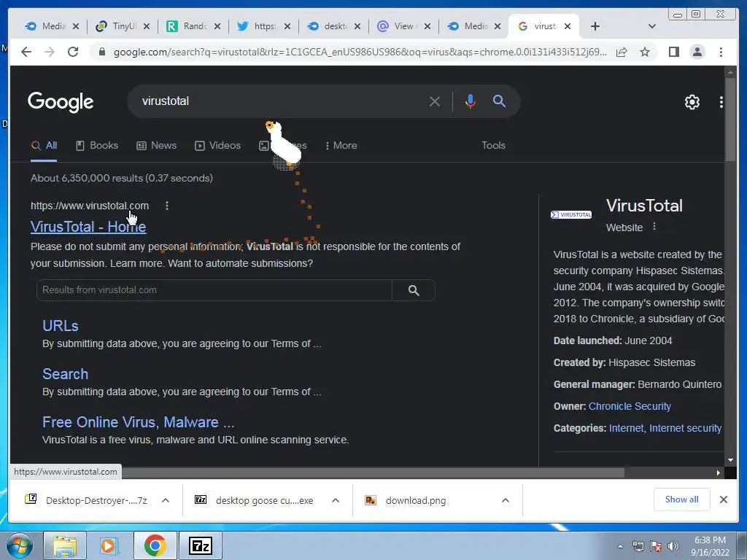This screenshot has width=747, height=560.
Task: Open more options beside Website label
Action: 654,227
